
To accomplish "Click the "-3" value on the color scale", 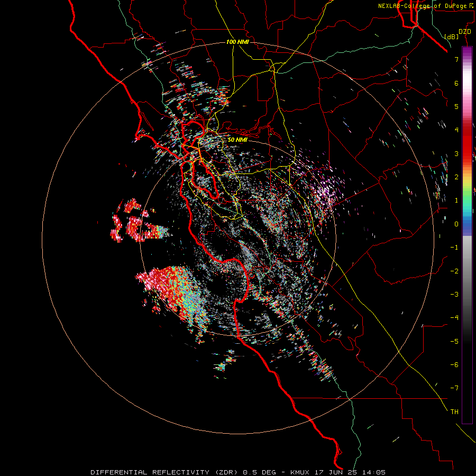I will pyautogui.click(x=454, y=295).
